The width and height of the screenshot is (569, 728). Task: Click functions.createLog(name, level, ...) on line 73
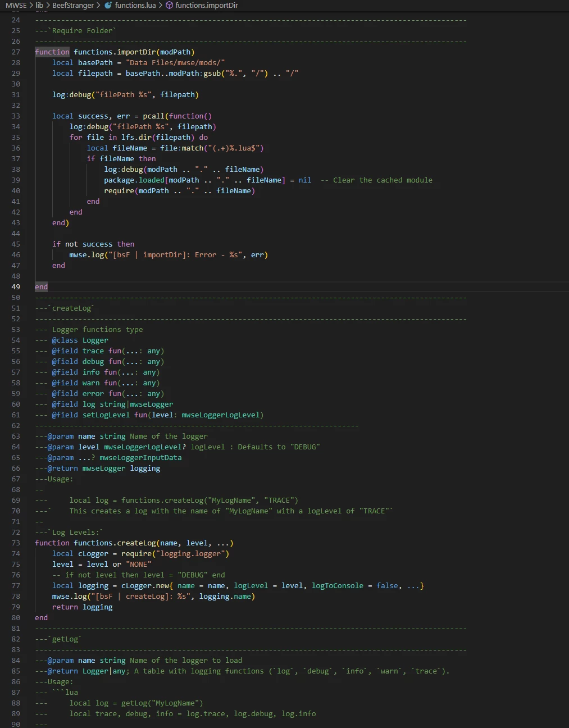click(154, 543)
